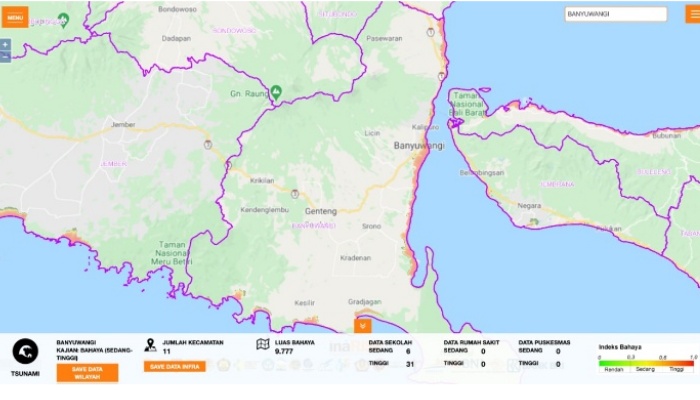The width and height of the screenshot is (700, 400).
Task: Click the Luas Bahaya map icon
Action: click(263, 344)
